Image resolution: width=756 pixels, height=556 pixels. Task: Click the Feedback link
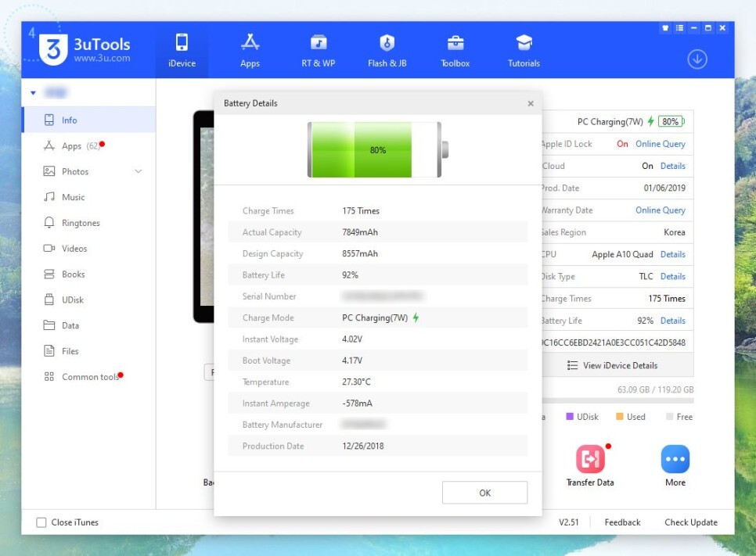[622, 522]
